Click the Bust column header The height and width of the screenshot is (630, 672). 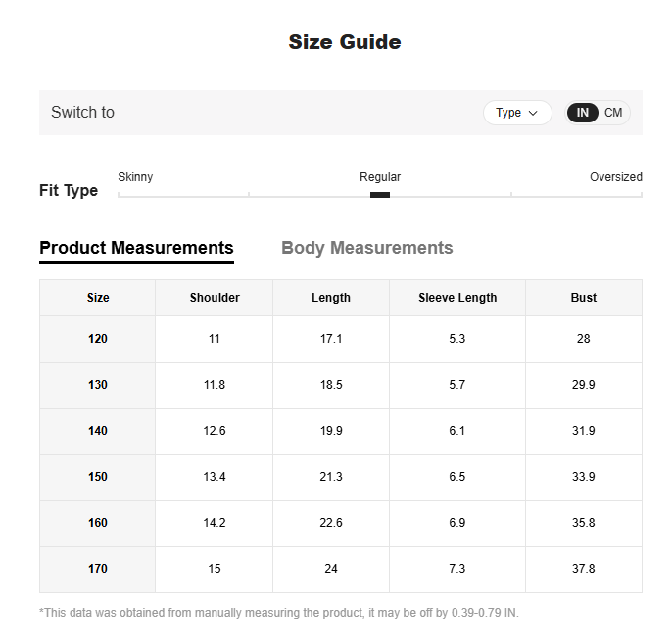point(584,298)
